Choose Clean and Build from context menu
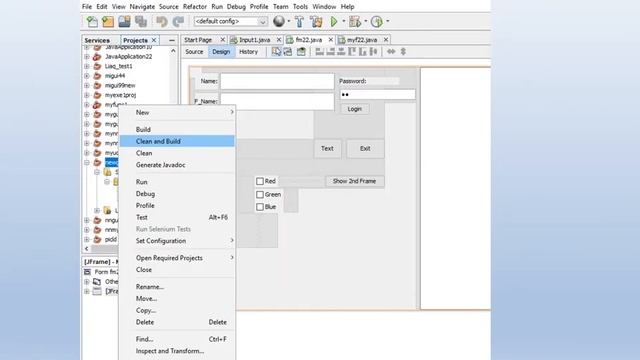Image resolution: width=640 pixels, height=360 pixels. click(177, 141)
